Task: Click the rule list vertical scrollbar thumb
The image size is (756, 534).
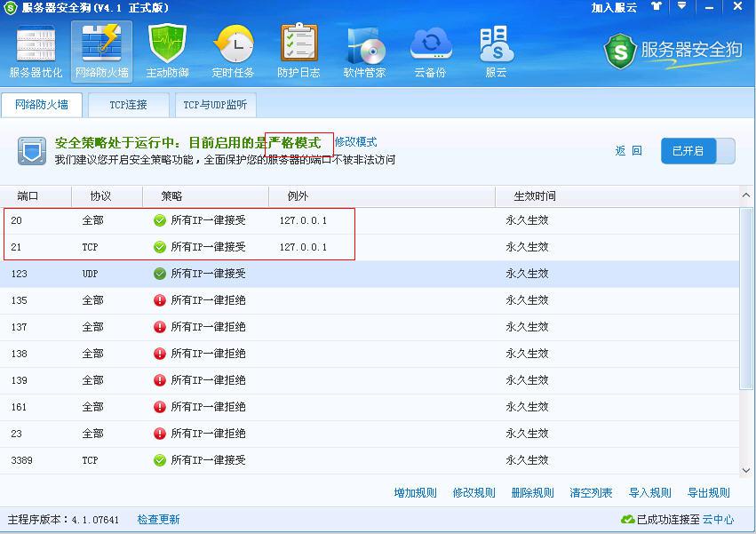Action: pyautogui.click(x=746, y=299)
